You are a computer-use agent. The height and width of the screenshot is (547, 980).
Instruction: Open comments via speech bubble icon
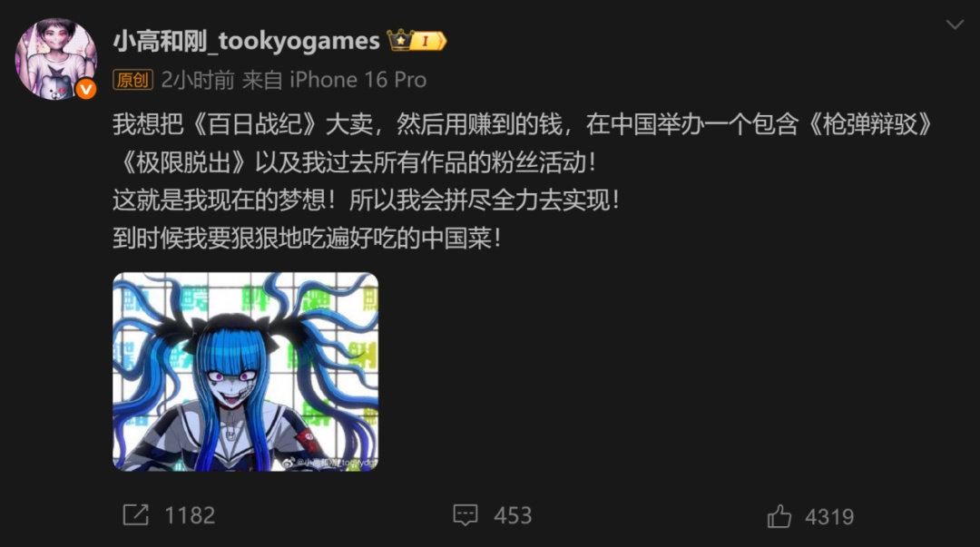465,516
